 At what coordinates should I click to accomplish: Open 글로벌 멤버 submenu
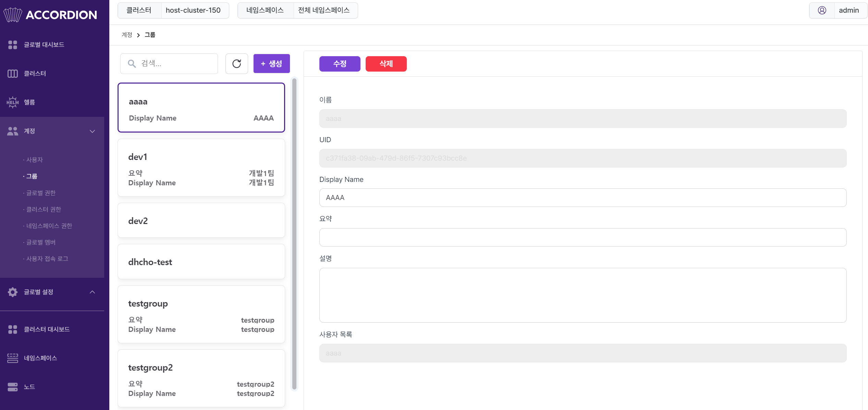click(x=41, y=243)
